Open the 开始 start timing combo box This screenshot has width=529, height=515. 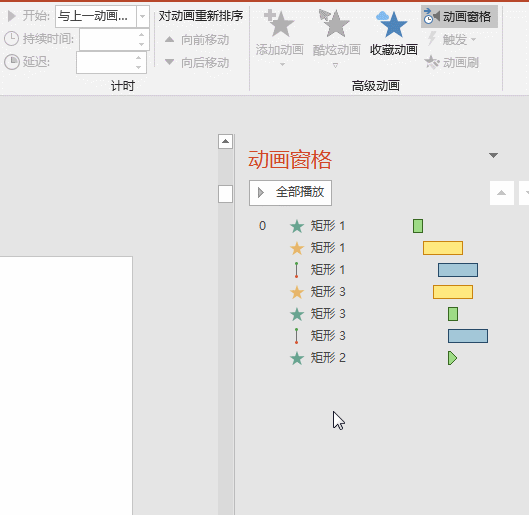click(102, 16)
